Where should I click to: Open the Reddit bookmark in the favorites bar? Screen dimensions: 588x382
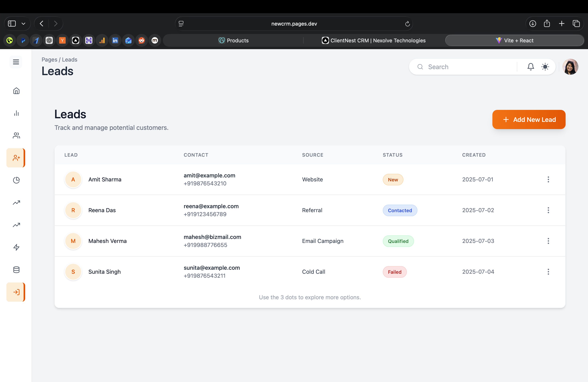tap(142, 40)
